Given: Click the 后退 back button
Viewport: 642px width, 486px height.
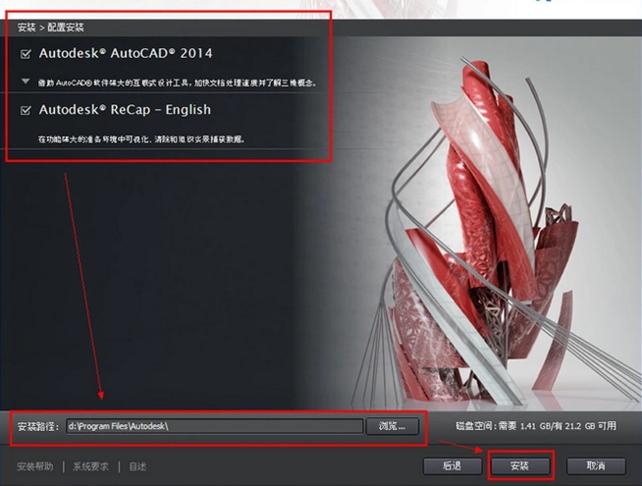Looking at the screenshot, I should [x=452, y=466].
